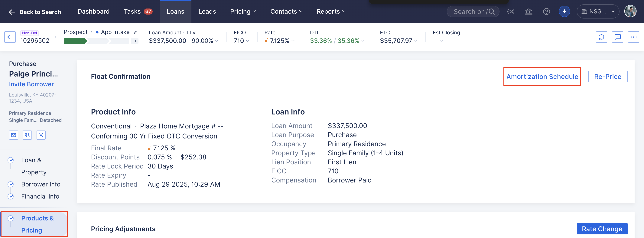644x238 pixels.
Task: Expand the FICO dropdown in the header
Action: coord(248,41)
